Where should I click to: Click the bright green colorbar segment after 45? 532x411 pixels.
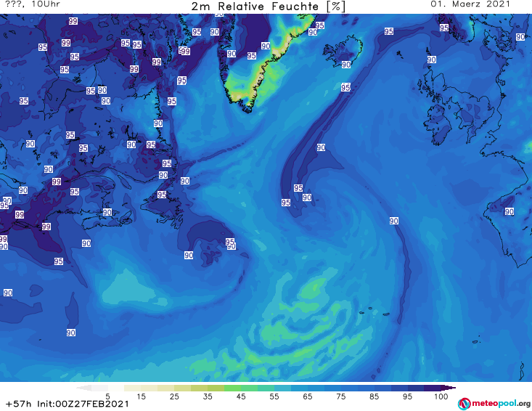tap(249, 388)
